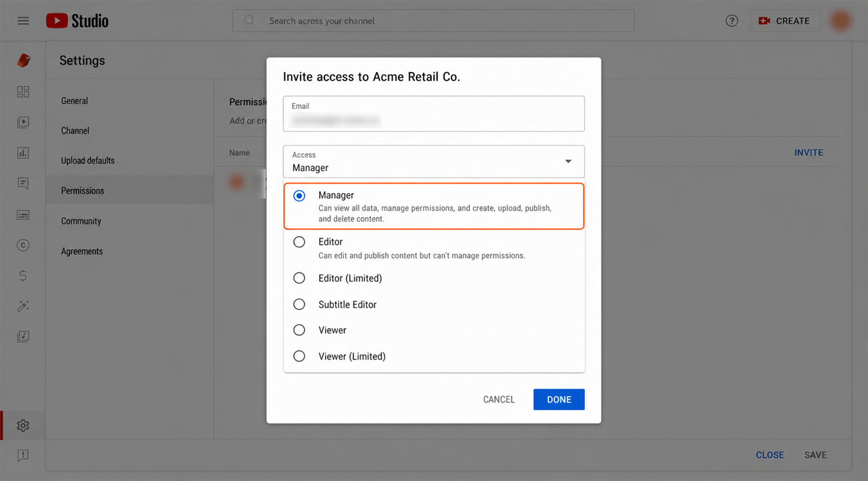This screenshot has height=481, width=868.
Task: Click the search magnifier icon
Action: pyautogui.click(x=250, y=21)
